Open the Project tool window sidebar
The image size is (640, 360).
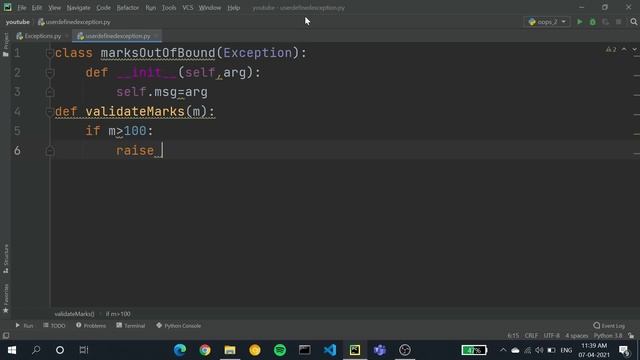[5, 44]
